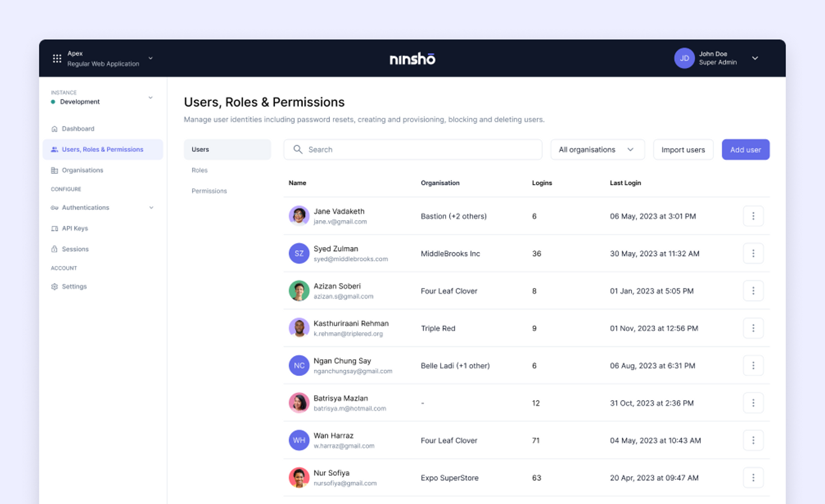Open three-dot menu for Nur Sofiya
825x504 pixels.
[x=753, y=478]
